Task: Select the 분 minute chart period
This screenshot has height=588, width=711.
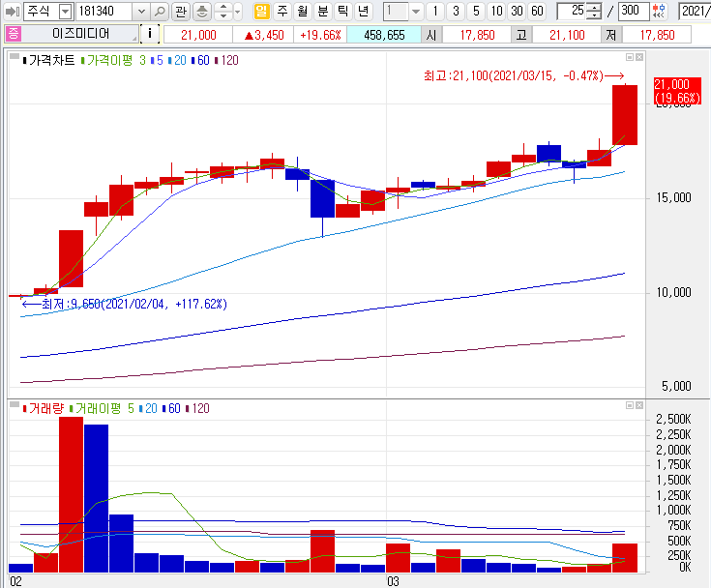Action: point(323,11)
